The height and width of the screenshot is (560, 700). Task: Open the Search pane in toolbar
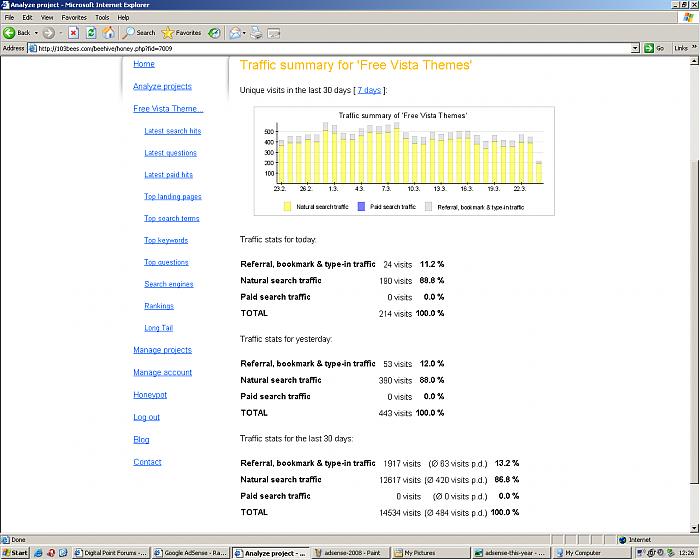[139, 33]
